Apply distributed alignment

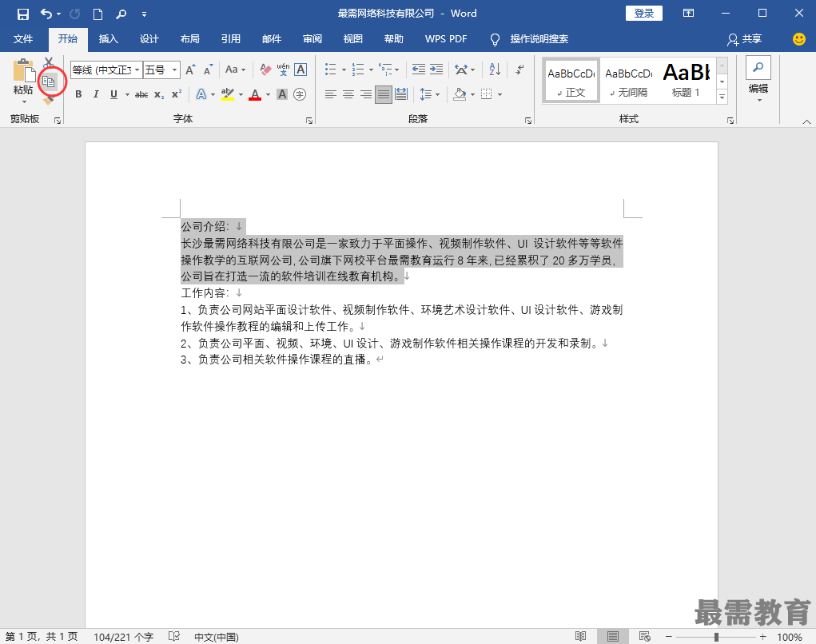(x=401, y=94)
